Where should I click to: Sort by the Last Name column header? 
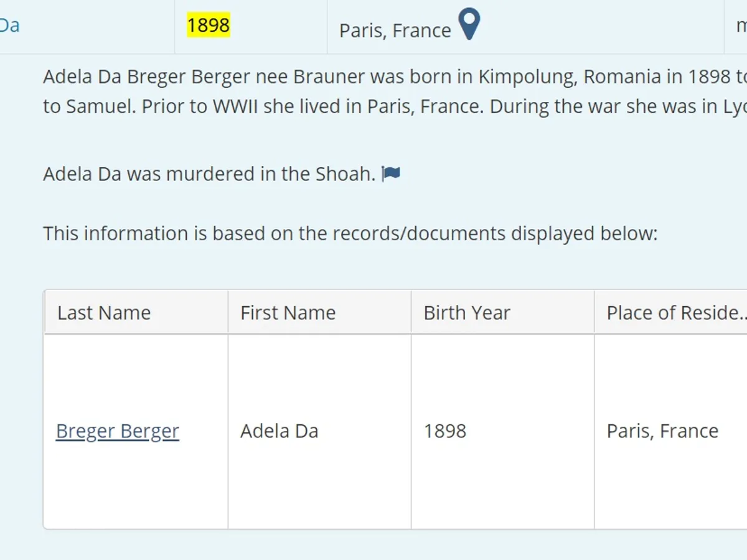(104, 312)
